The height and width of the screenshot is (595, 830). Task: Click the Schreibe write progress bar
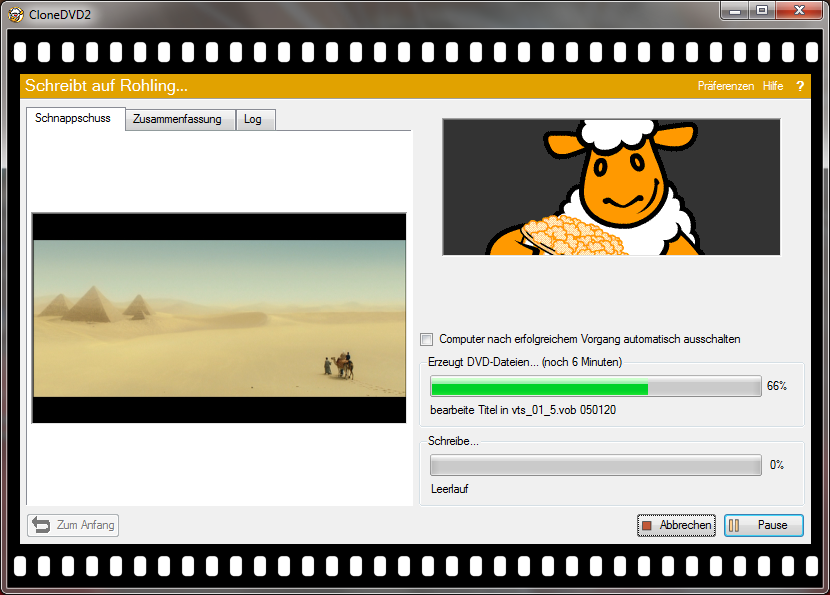pyautogui.click(x=596, y=465)
